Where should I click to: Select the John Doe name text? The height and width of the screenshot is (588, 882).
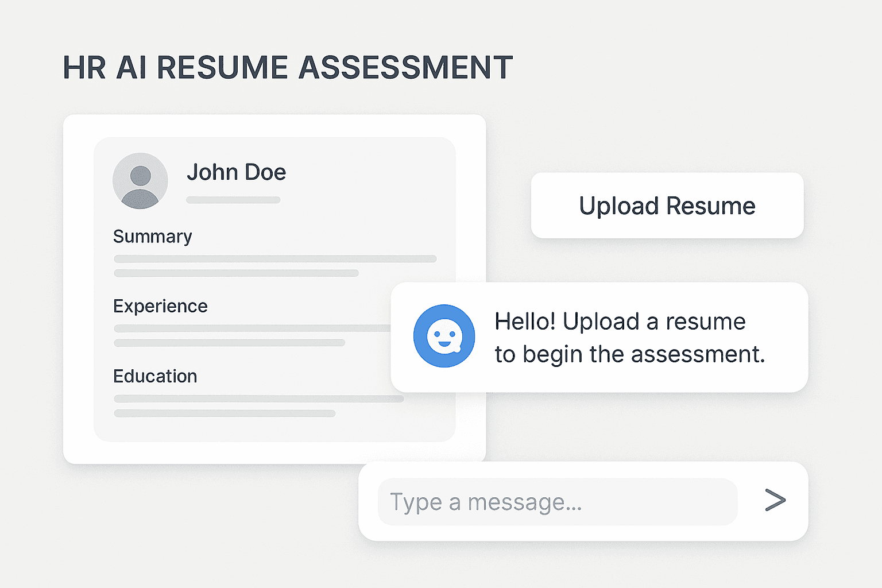[x=236, y=172]
